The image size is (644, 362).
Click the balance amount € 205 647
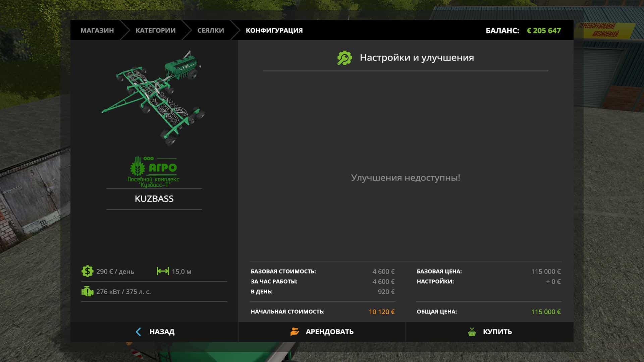[544, 31]
